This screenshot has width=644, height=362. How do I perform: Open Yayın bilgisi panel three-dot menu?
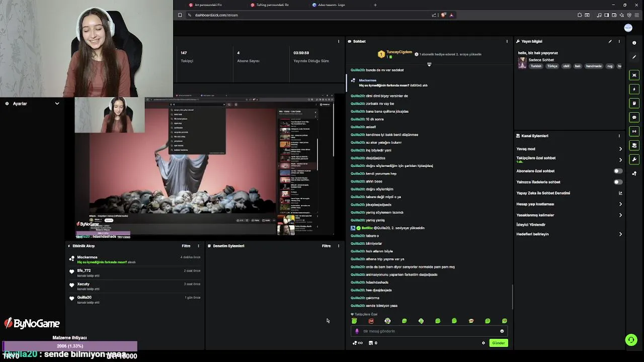point(619,41)
